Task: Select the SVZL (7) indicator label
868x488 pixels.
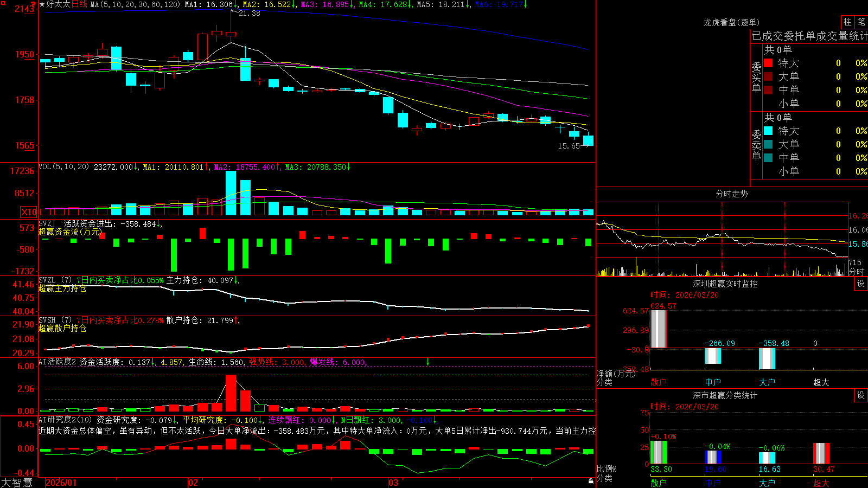Action: [55, 280]
